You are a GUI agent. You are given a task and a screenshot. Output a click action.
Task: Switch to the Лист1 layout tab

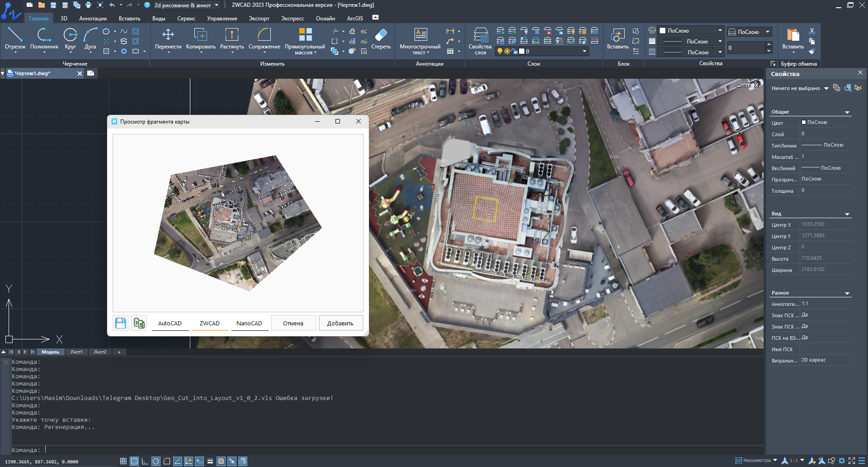76,352
